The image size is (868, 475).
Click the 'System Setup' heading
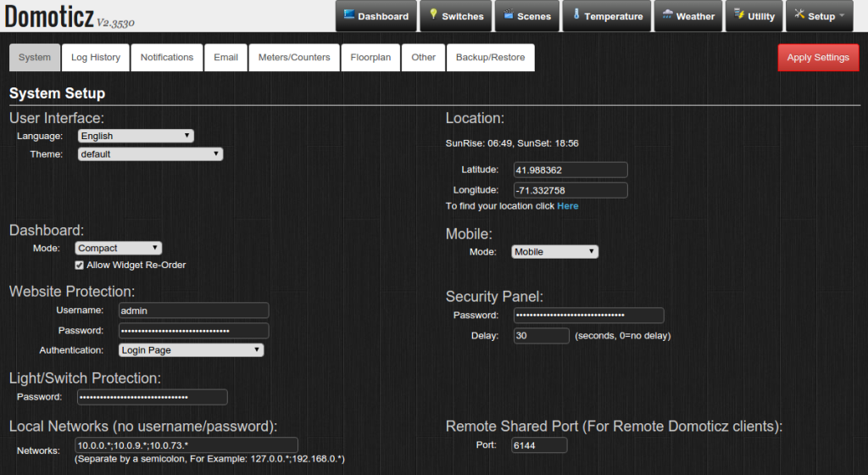57,93
